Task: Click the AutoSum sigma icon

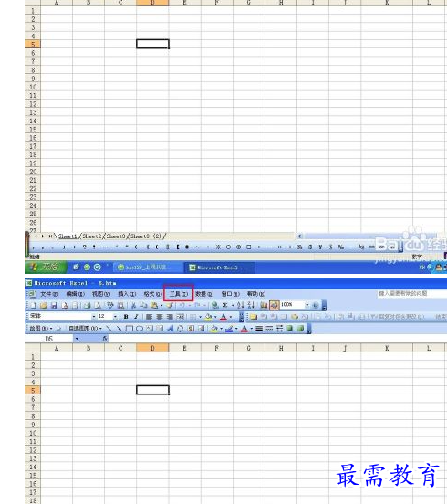Action: 225,305
